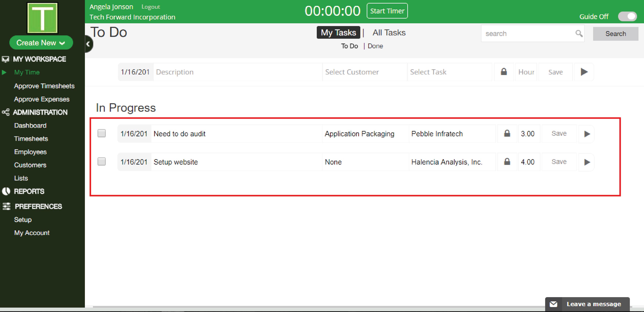The width and height of the screenshot is (644, 312).
Task: Open the Create New dropdown
Action: 41,43
